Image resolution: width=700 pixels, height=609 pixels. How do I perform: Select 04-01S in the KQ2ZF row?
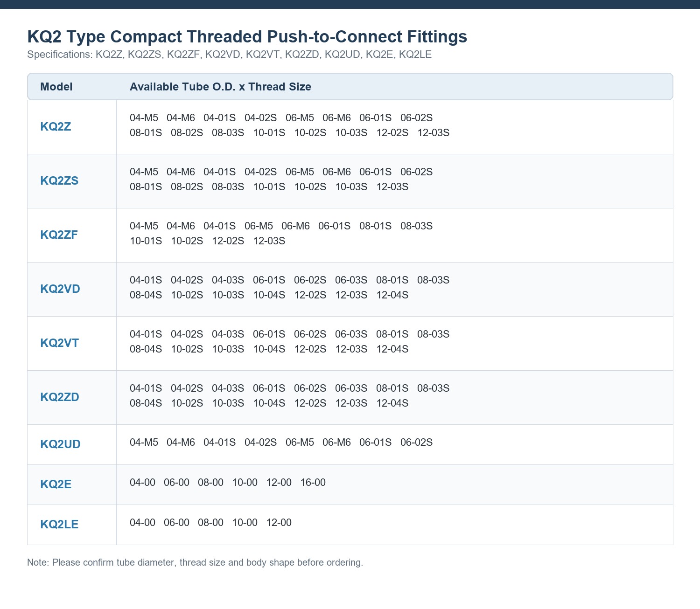tap(219, 226)
